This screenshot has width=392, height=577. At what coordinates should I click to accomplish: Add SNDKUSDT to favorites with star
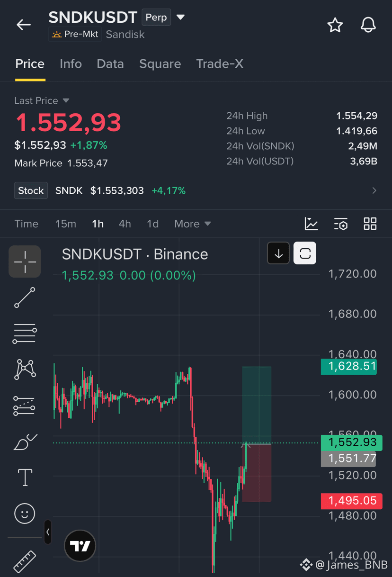tap(335, 25)
